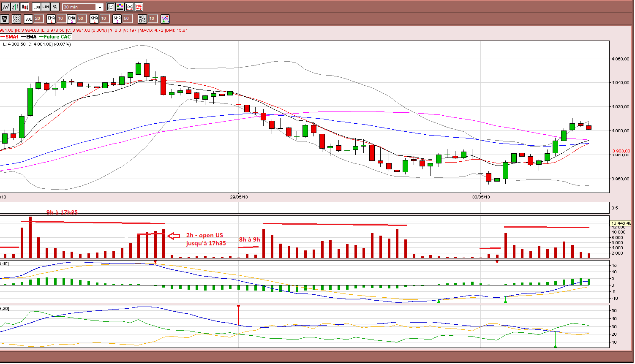
Task: Click the trash basket icon
Action: 5,19
